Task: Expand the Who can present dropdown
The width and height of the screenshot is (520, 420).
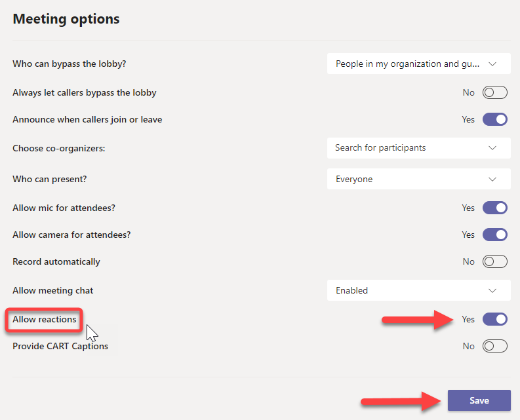Action: tap(418, 179)
